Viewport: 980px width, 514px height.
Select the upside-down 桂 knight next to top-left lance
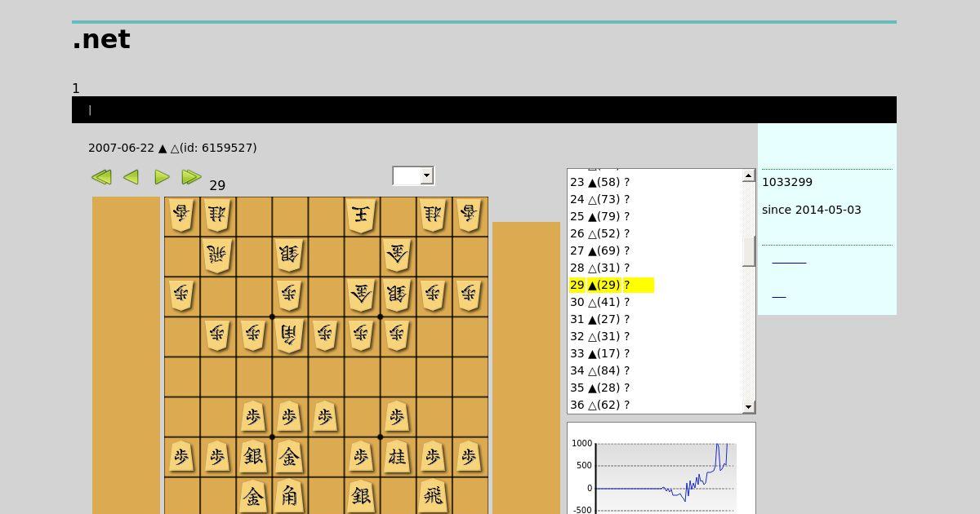coord(217,216)
